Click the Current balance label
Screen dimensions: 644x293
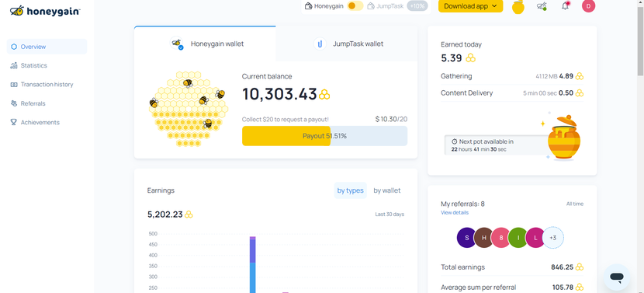(x=267, y=76)
